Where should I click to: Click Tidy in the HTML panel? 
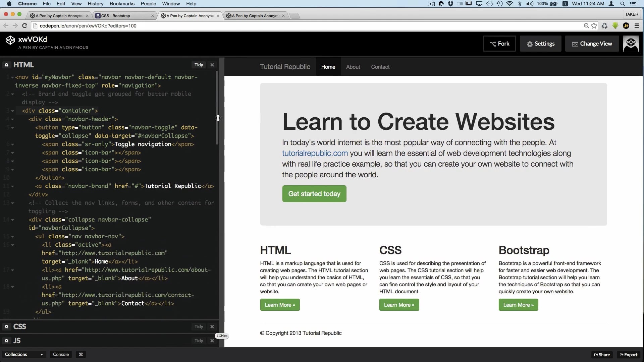199,65
